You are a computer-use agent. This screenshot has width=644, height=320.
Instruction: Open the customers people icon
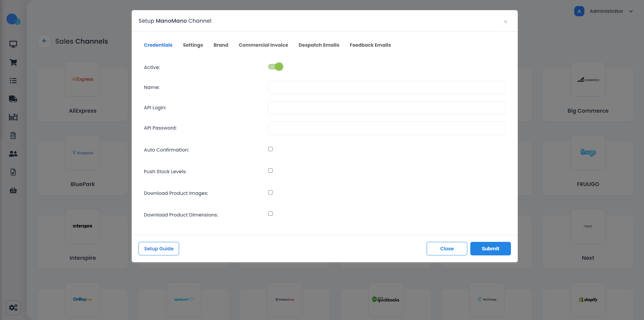[x=13, y=154]
